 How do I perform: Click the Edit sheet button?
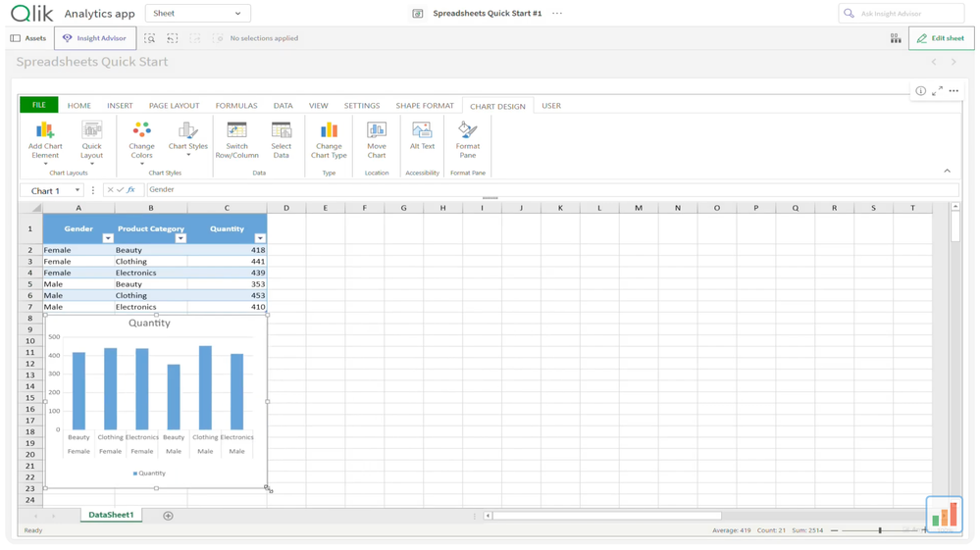coord(941,38)
